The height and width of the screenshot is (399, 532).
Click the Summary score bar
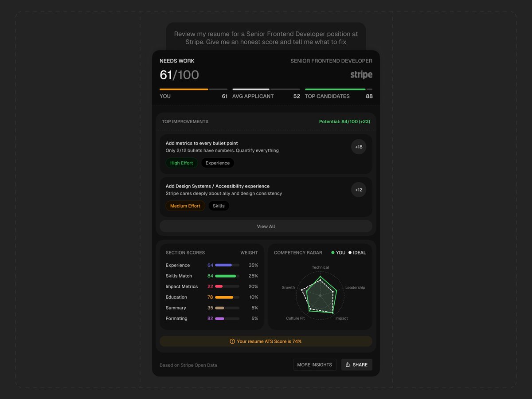click(x=227, y=308)
